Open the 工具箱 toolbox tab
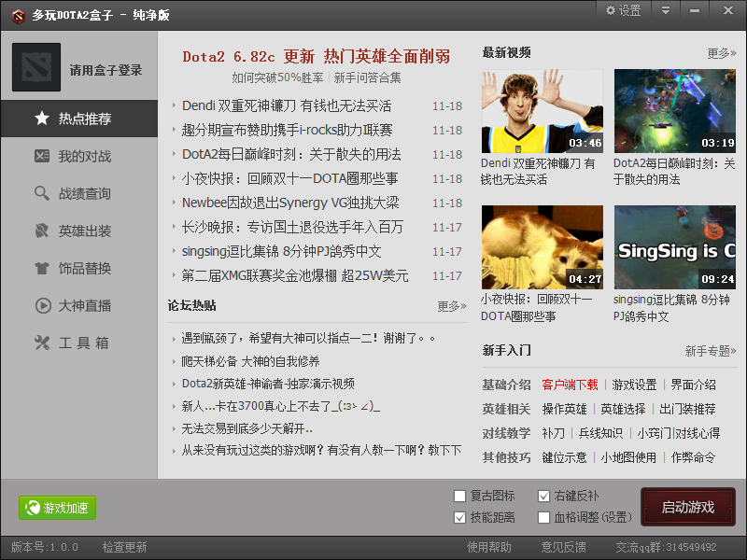Screen dimensions: 747x560 pyautogui.click(x=79, y=343)
